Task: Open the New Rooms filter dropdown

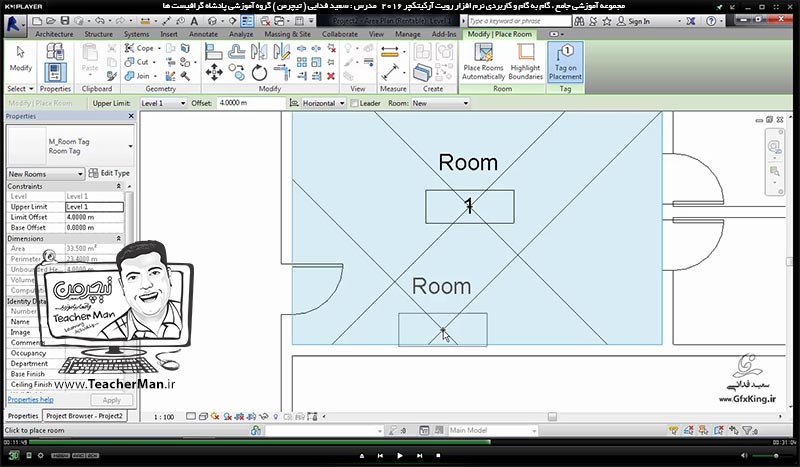Action: 45,174
